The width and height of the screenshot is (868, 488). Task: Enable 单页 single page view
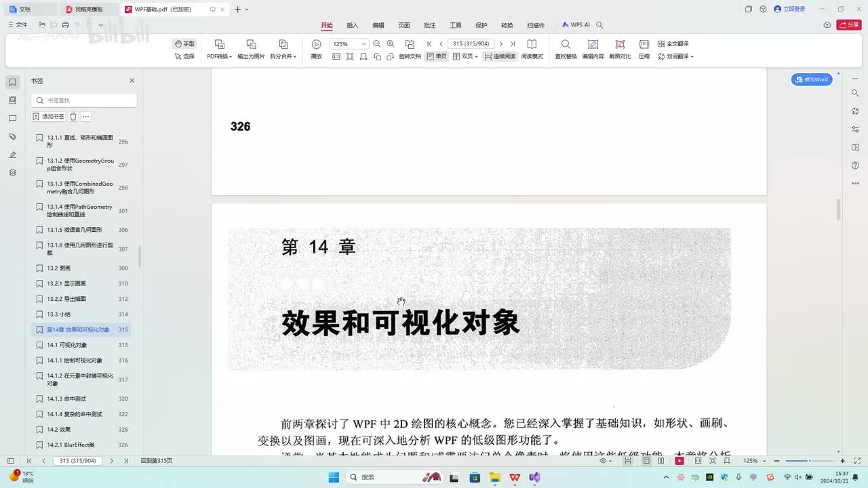[x=437, y=56]
